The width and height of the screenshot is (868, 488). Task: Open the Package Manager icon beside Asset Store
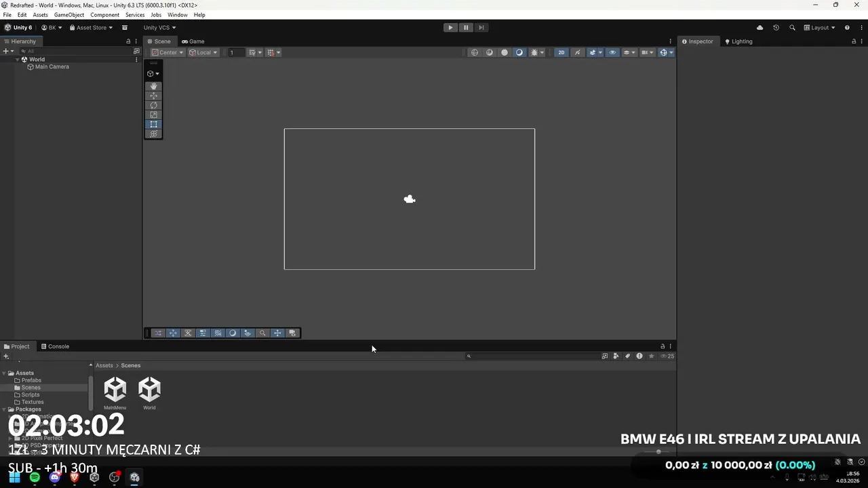coord(125,28)
